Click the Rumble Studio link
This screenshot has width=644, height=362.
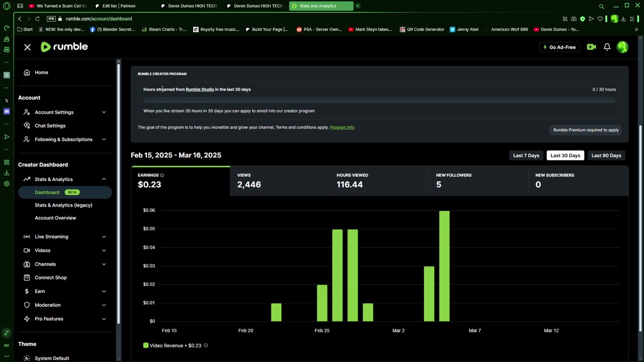point(200,89)
